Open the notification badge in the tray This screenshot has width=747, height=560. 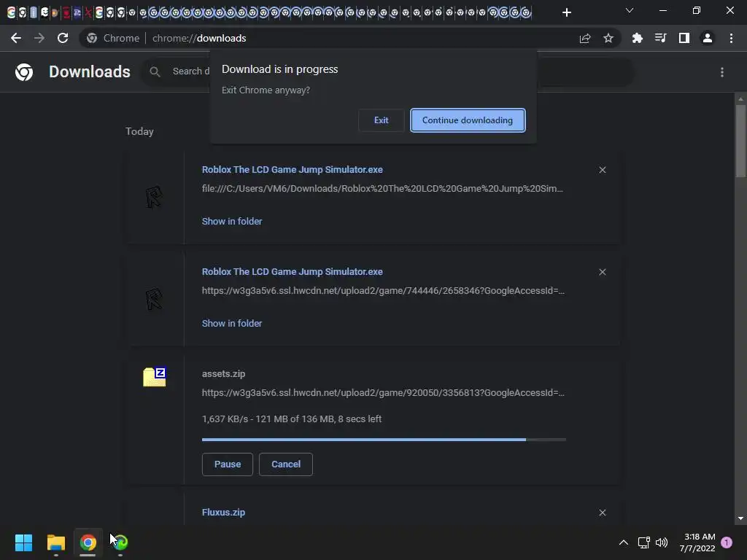coord(727,542)
